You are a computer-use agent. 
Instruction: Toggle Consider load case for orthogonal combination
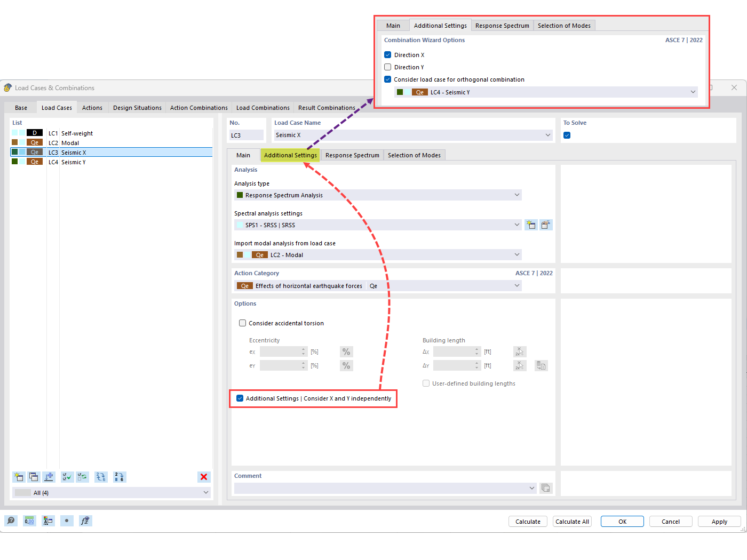pos(388,79)
